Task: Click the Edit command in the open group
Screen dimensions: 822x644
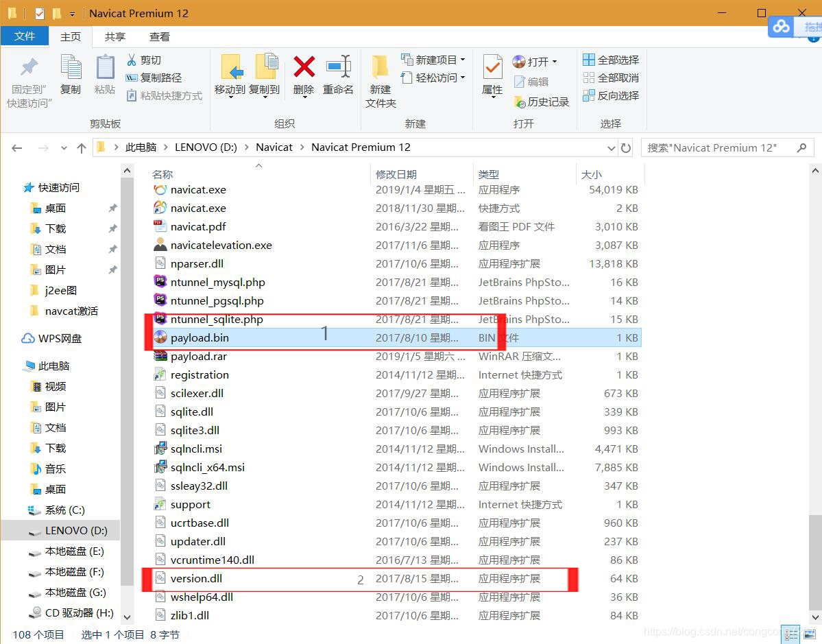Action: click(531, 82)
